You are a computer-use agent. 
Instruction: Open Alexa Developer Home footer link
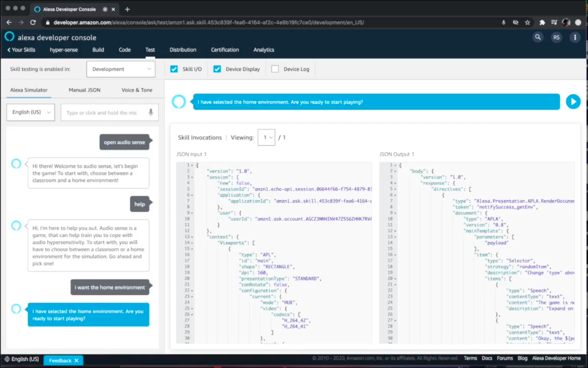[x=556, y=358]
